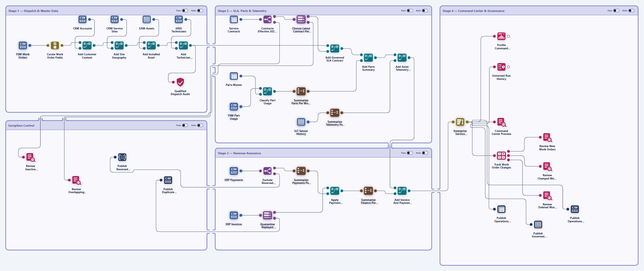The height and width of the screenshot is (271, 644).
Task: Toggle Auto switch in Stage 3 header
Action: (x=425, y=153)
